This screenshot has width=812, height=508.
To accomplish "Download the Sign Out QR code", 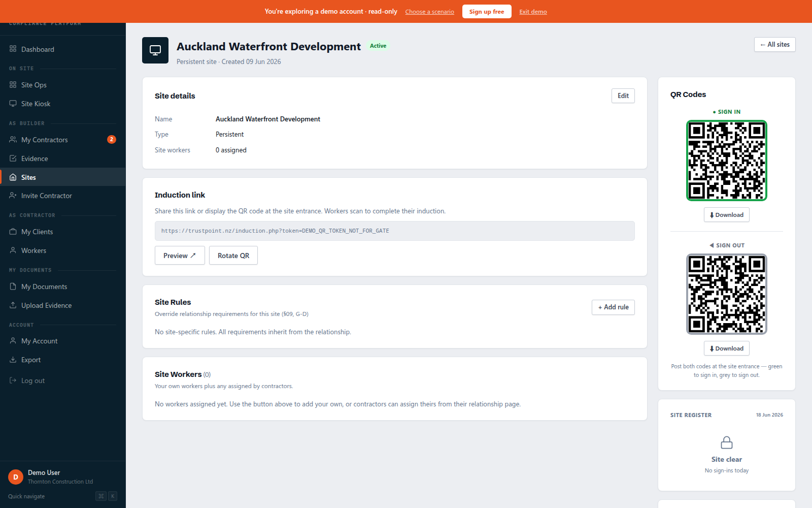I will click(727, 348).
